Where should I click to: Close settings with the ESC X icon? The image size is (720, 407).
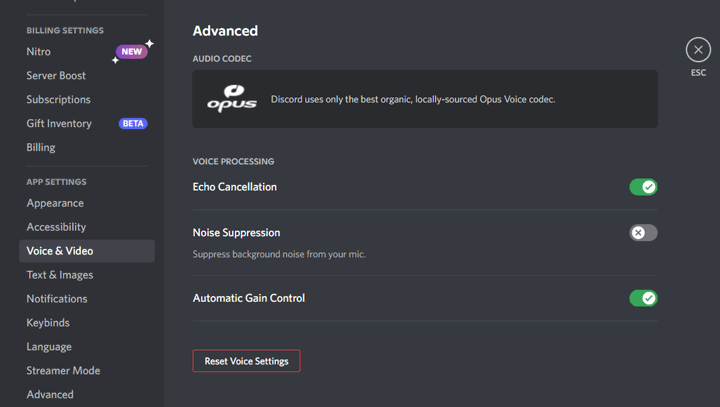697,50
